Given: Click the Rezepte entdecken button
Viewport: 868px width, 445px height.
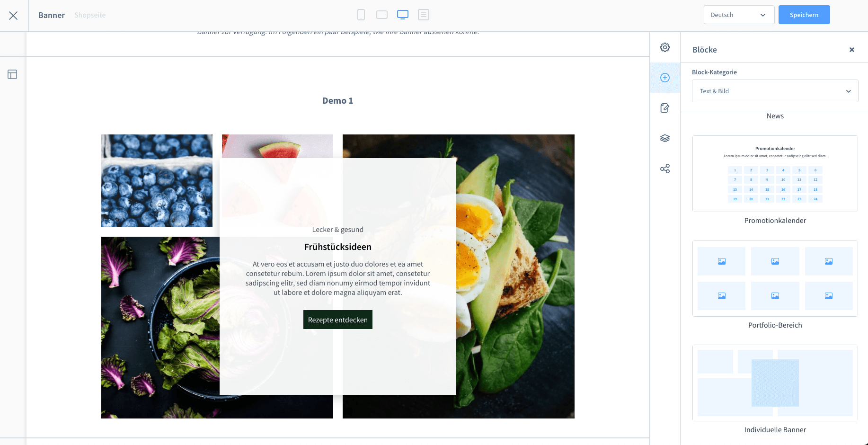Looking at the screenshot, I should click(338, 320).
